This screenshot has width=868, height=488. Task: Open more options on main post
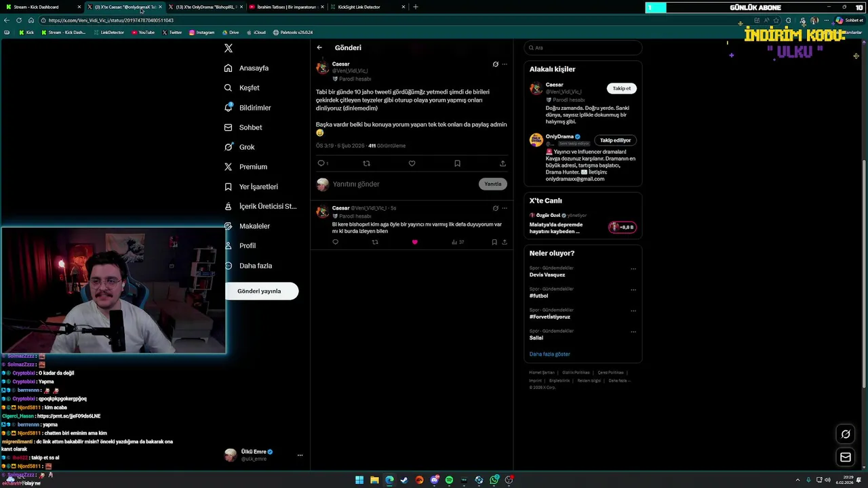point(505,64)
